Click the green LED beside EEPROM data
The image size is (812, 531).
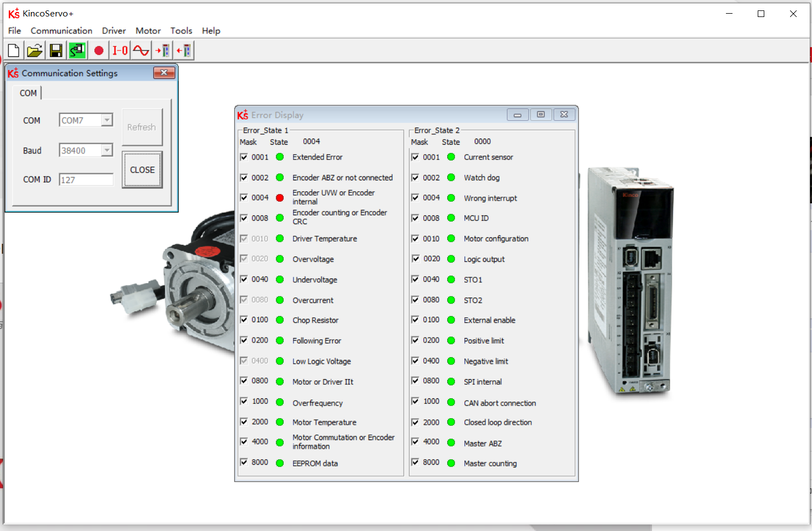(x=280, y=463)
